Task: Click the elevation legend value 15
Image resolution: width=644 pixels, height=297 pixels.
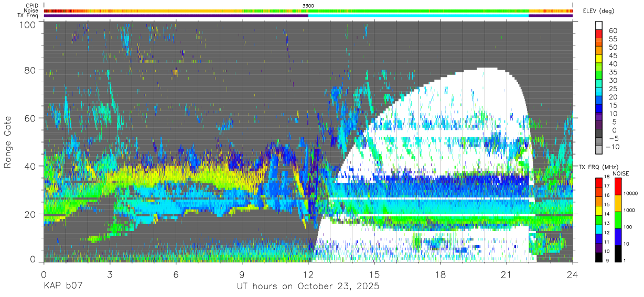Action: pyautogui.click(x=612, y=105)
